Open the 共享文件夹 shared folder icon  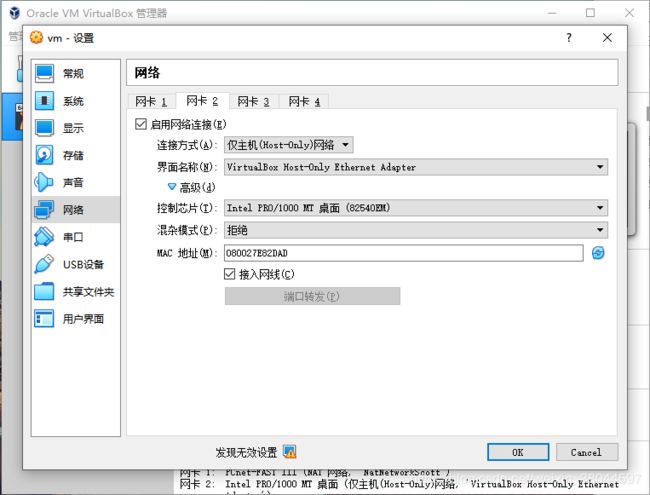[44, 291]
